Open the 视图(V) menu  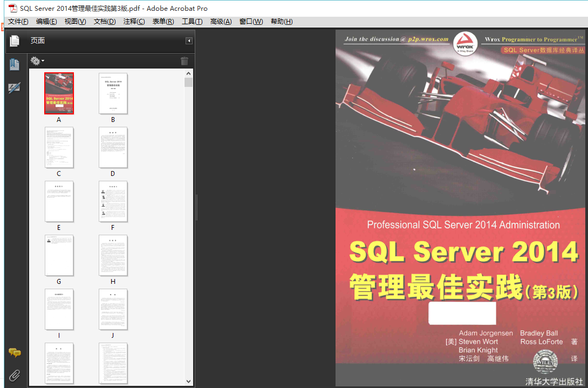[75, 22]
